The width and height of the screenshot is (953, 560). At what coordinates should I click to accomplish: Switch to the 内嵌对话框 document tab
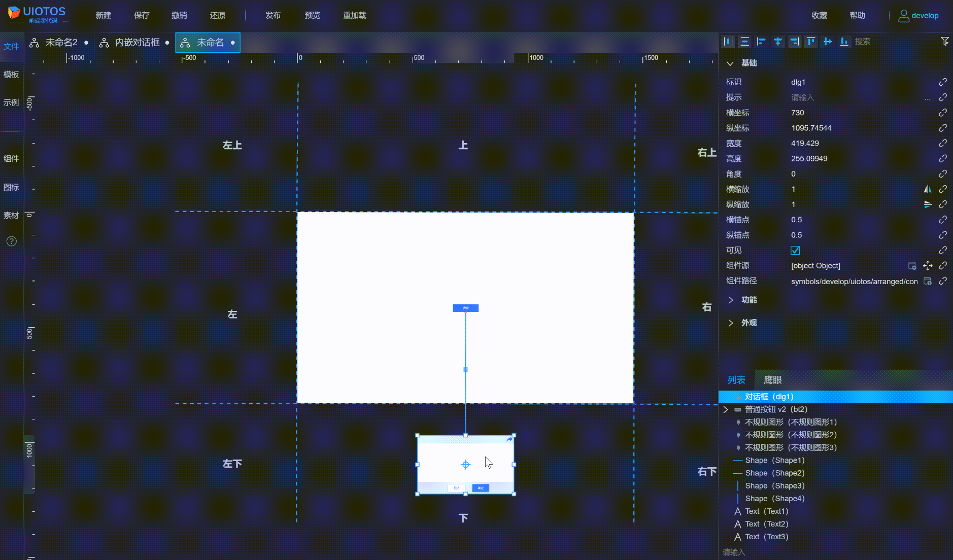click(x=134, y=43)
